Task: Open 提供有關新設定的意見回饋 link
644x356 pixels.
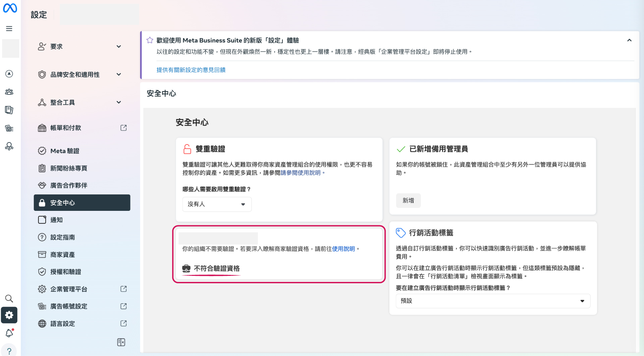Action: click(x=191, y=70)
